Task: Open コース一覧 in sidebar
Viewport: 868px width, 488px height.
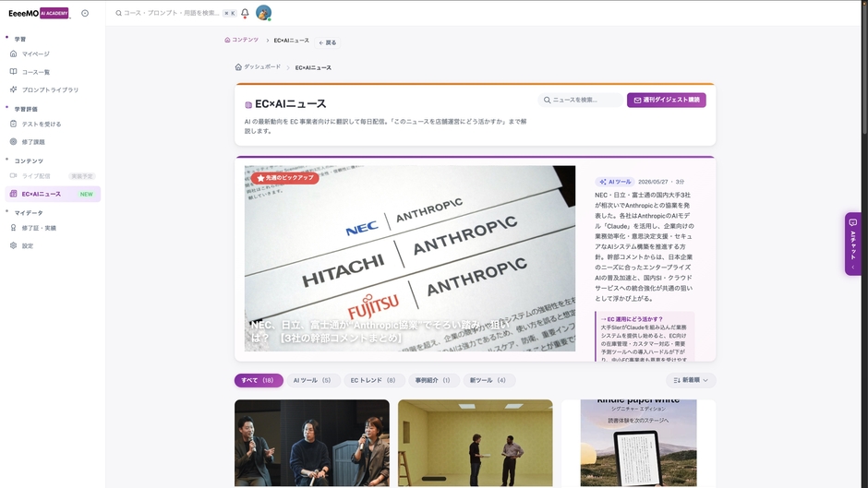Action: pyautogui.click(x=53, y=72)
